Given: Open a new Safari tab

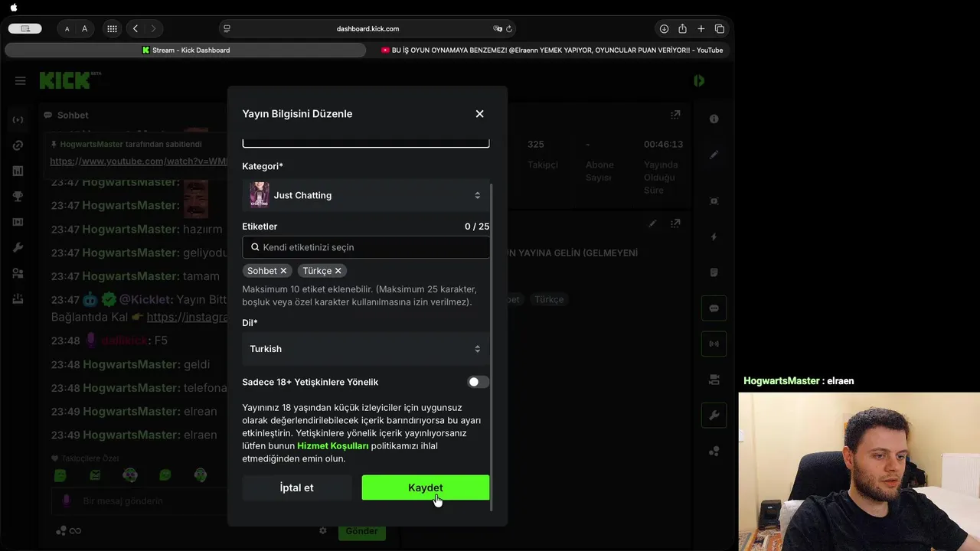Looking at the screenshot, I should [x=701, y=28].
